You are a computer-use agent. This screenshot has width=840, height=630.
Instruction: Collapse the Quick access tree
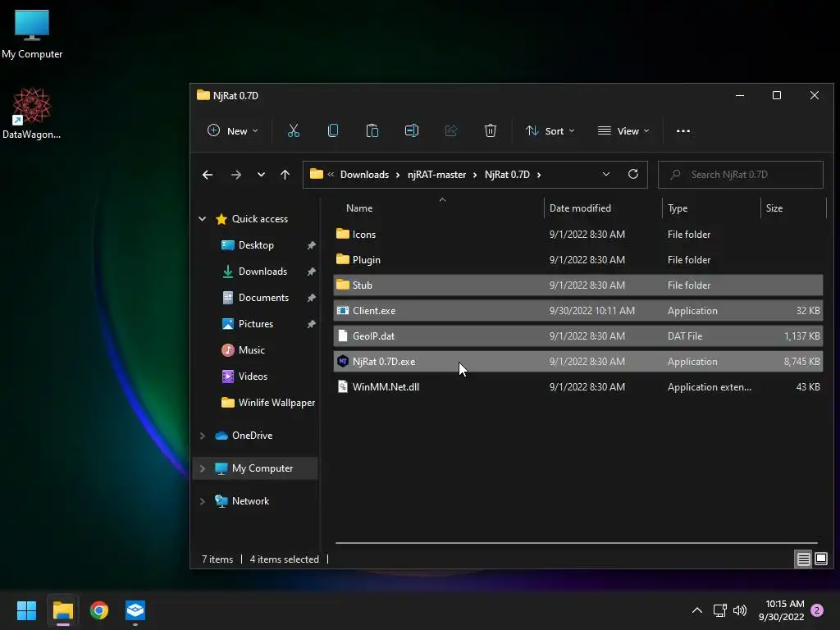point(202,218)
